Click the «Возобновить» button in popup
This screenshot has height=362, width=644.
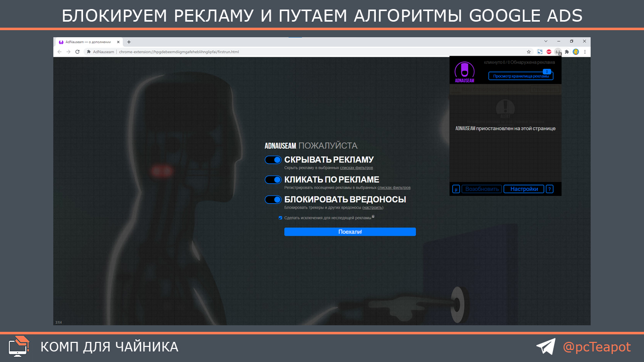pos(482,189)
